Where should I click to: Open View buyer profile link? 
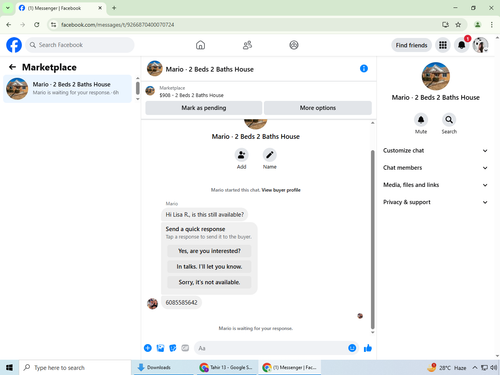click(281, 190)
